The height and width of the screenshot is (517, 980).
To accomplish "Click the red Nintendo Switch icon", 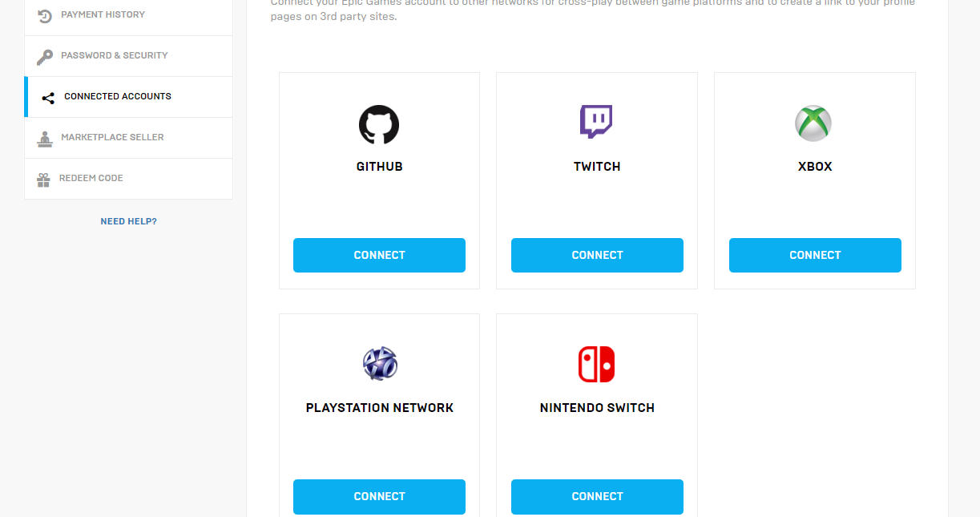I will click(x=596, y=364).
